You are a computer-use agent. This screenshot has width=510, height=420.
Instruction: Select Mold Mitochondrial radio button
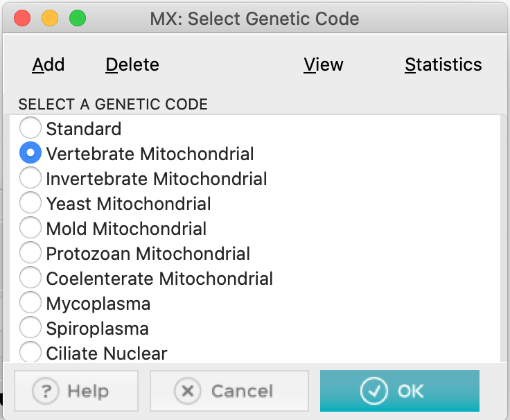tap(30, 228)
